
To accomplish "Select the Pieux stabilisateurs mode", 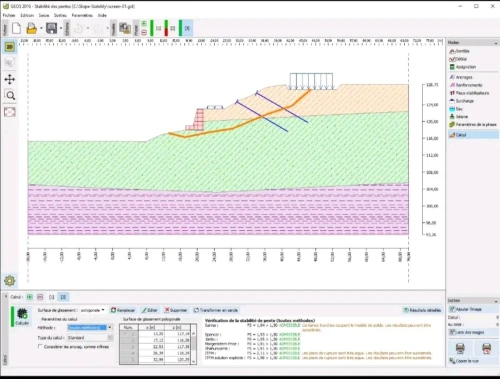I will [469, 93].
